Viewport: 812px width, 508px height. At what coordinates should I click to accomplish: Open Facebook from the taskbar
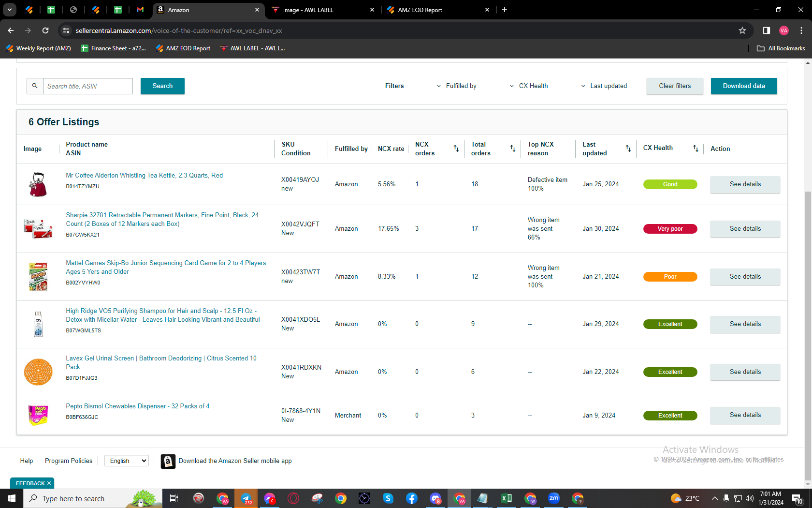coord(412,498)
